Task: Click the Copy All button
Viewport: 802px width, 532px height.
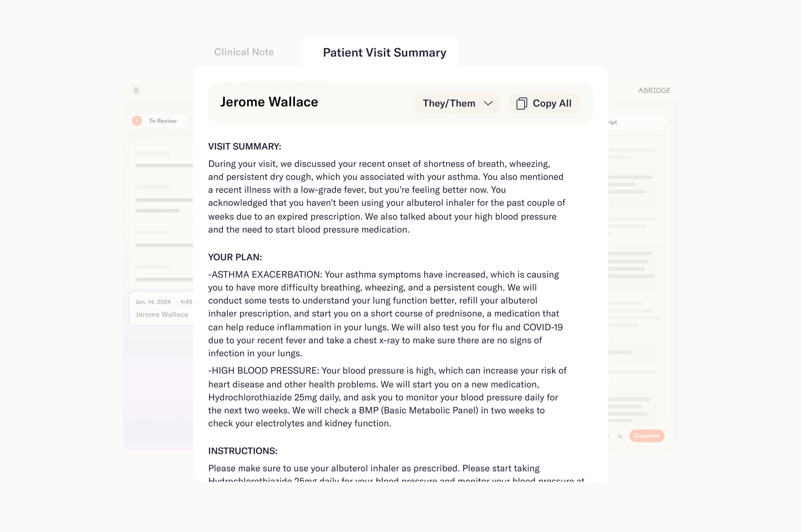Action: pyautogui.click(x=544, y=103)
